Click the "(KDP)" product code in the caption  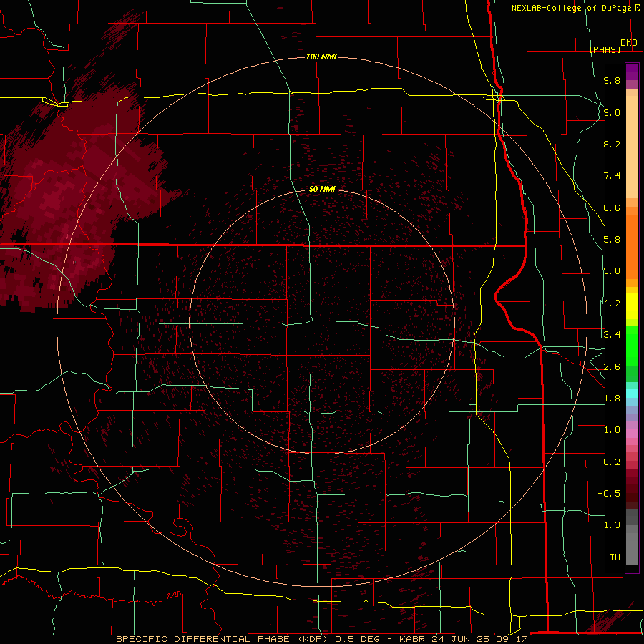pos(313,639)
